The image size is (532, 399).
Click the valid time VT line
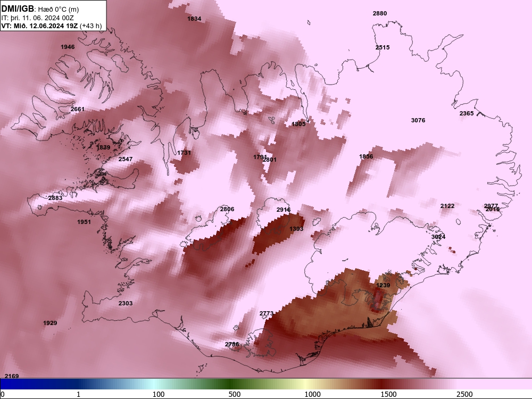(52, 26)
